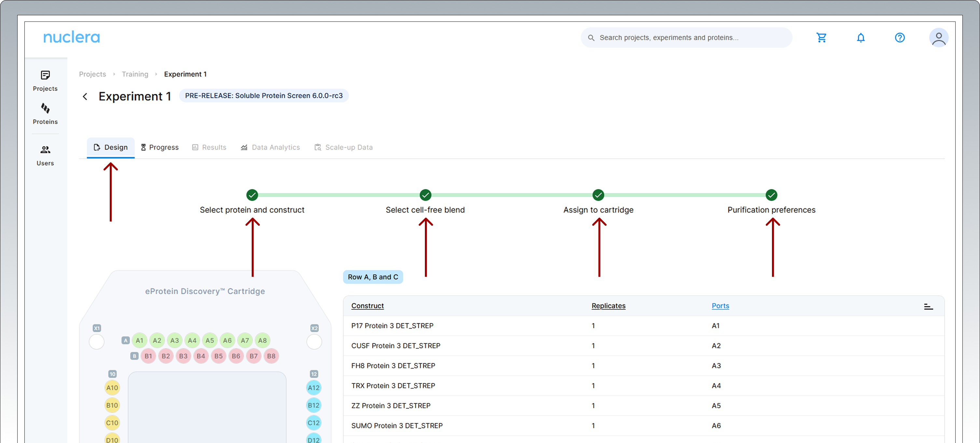Select cartridge port A1
This screenshot has height=443, width=980.
[139, 341]
